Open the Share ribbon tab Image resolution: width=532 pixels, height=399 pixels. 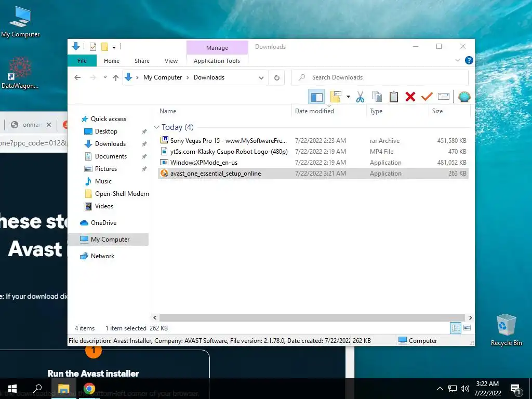pyautogui.click(x=142, y=61)
